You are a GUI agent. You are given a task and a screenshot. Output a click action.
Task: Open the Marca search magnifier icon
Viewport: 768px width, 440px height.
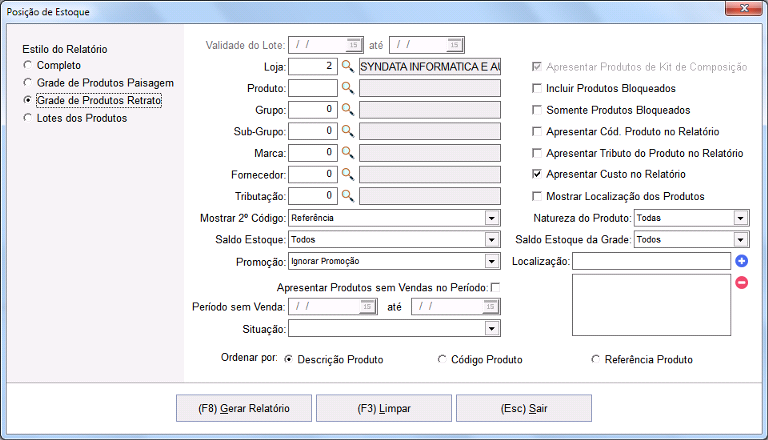348,152
